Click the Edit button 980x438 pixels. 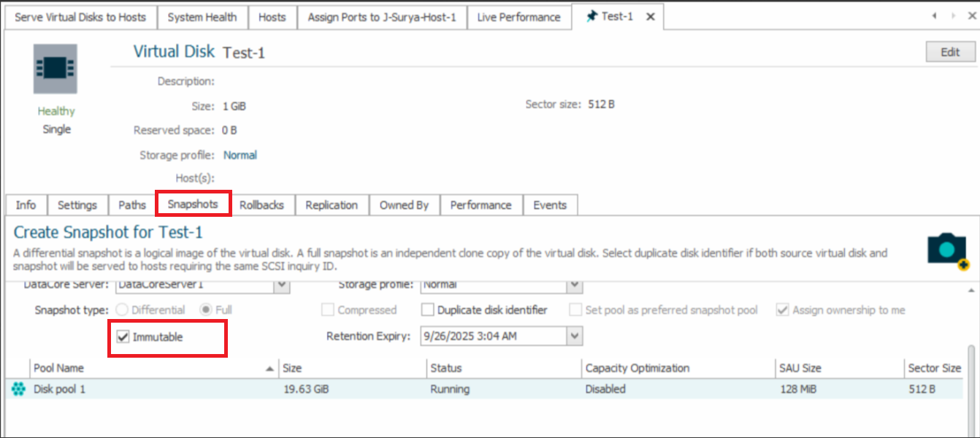949,52
